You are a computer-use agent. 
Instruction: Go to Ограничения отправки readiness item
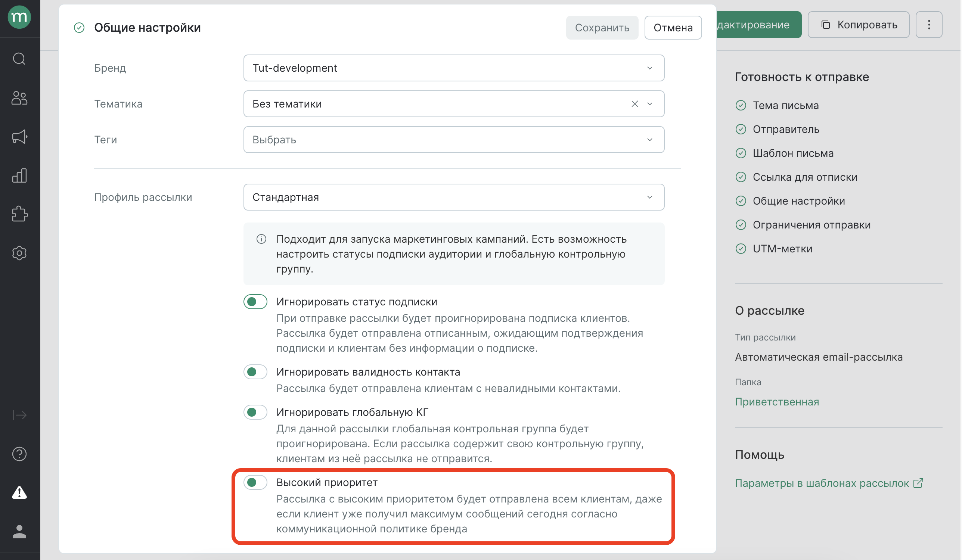[x=812, y=225]
